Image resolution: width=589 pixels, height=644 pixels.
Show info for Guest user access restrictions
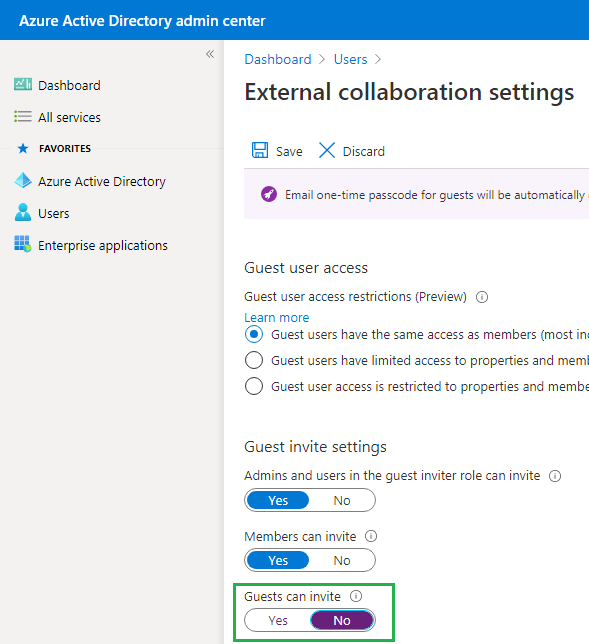(482, 297)
